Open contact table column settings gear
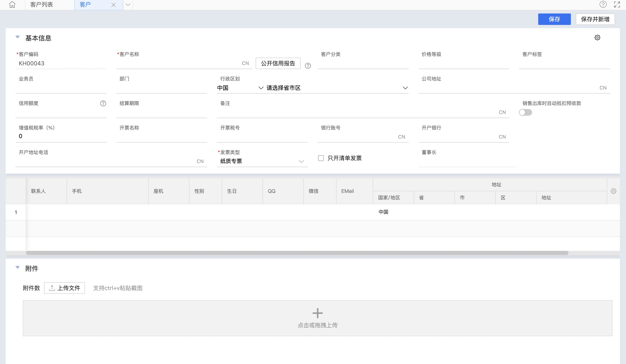This screenshot has width=626, height=364. click(x=613, y=191)
